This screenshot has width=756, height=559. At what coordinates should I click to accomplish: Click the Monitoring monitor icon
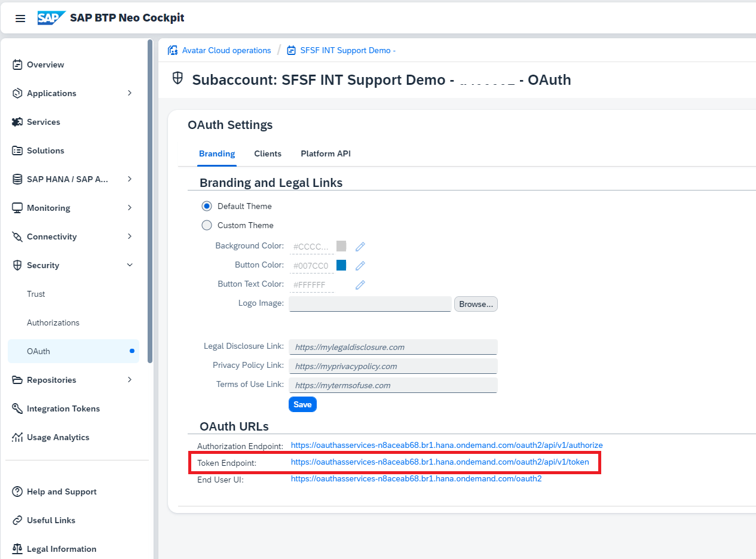(x=17, y=208)
